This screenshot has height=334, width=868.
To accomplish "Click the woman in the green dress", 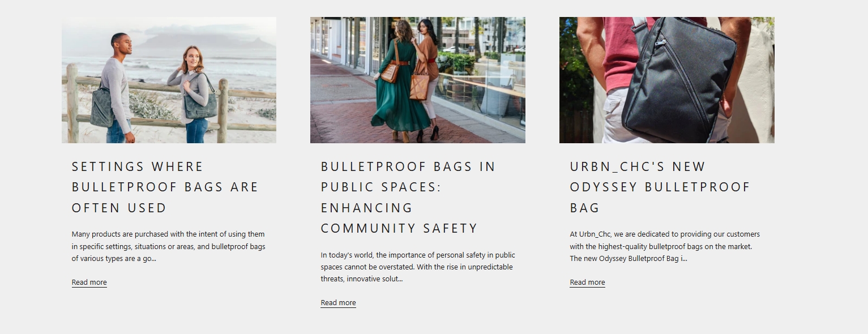I will pos(400,85).
